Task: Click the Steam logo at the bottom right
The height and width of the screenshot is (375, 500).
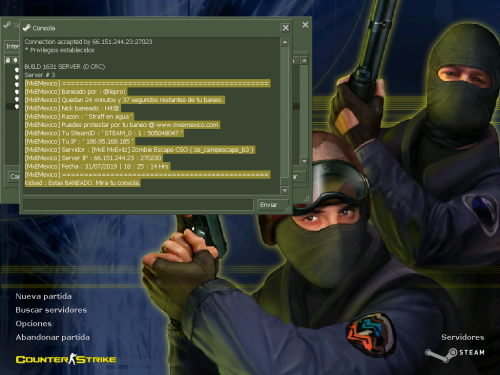Action: click(x=455, y=354)
